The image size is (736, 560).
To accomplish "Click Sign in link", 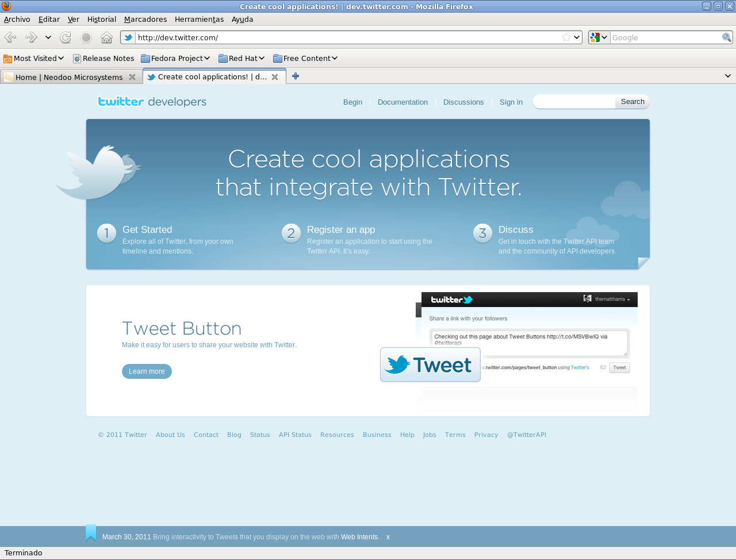I will pyautogui.click(x=511, y=102).
